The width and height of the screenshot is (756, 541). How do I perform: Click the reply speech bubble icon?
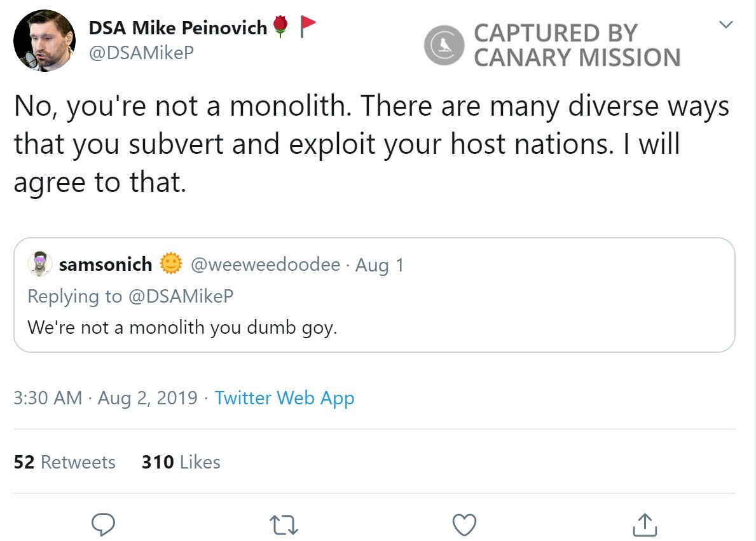click(x=103, y=524)
